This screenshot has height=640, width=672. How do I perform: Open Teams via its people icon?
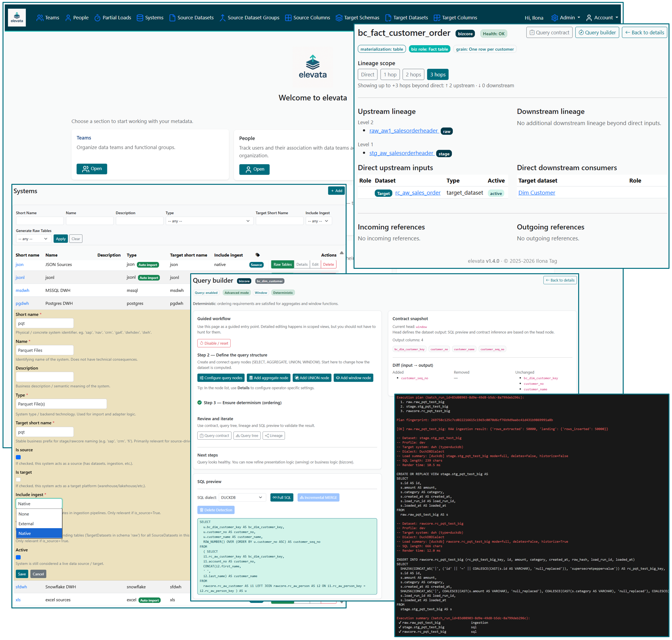(40, 18)
